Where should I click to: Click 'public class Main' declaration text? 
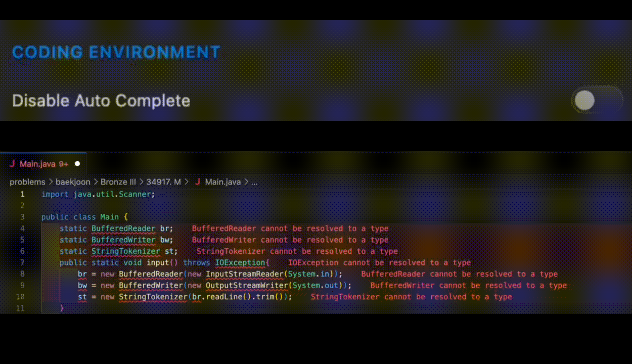pos(80,217)
